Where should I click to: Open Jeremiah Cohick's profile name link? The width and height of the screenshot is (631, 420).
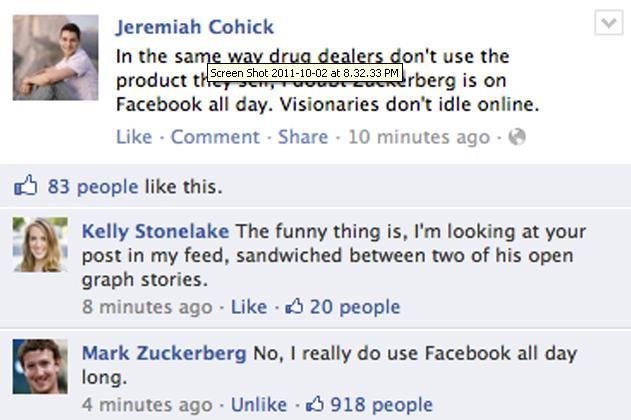coord(194,27)
